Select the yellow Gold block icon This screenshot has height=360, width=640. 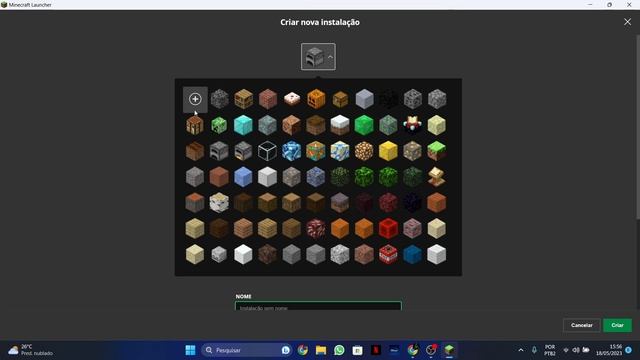click(388, 151)
